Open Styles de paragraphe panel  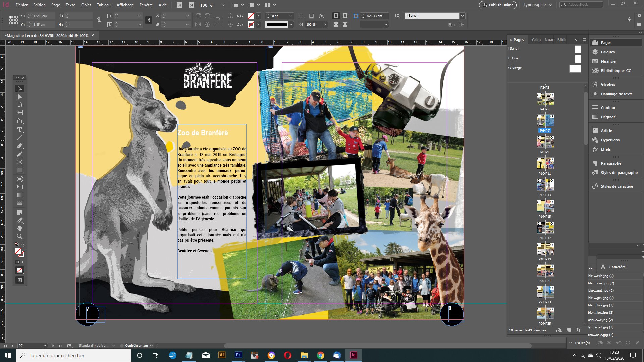click(619, 173)
